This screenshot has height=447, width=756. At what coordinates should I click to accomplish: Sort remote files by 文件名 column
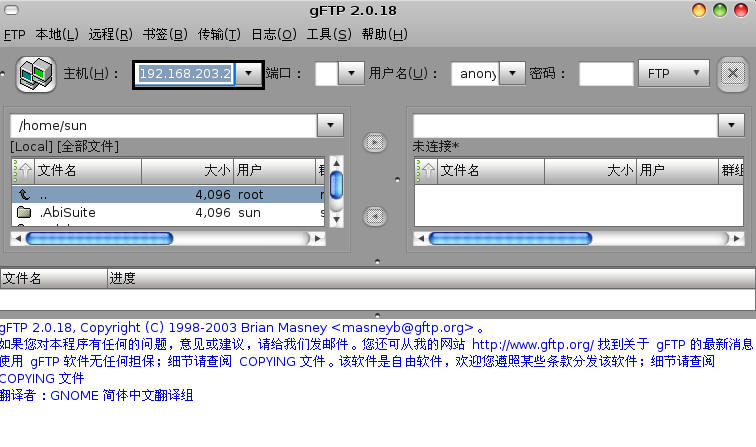click(491, 170)
